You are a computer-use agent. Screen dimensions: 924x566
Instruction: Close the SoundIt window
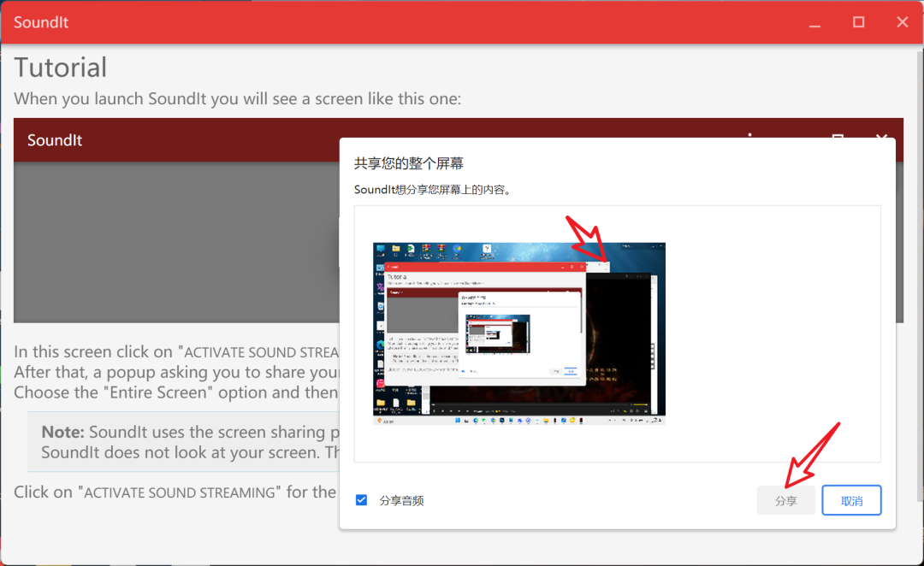[902, 22]
